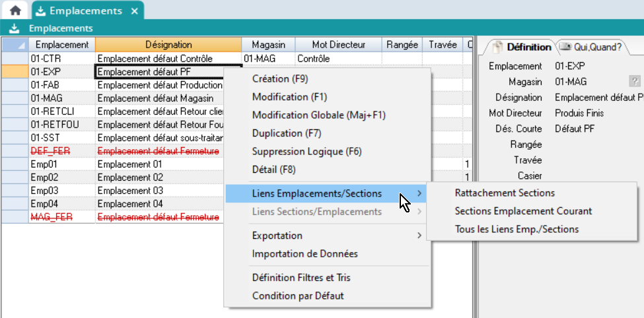Expand the Liens Emplacements/Sections submenu arrow
Screen dimensions: 644x318
(419, 194)
